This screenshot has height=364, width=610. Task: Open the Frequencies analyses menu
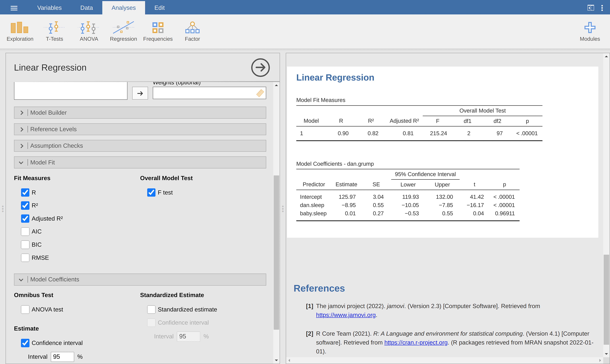click(x=158, y=31)
